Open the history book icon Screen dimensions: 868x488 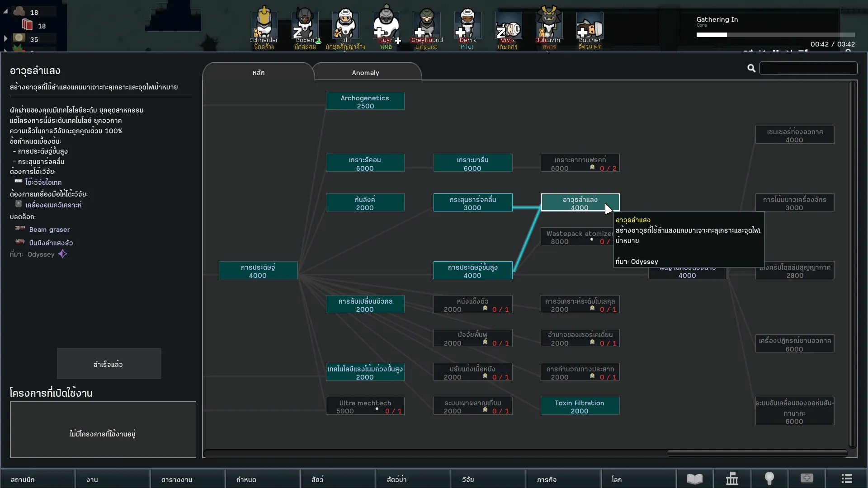695,479
